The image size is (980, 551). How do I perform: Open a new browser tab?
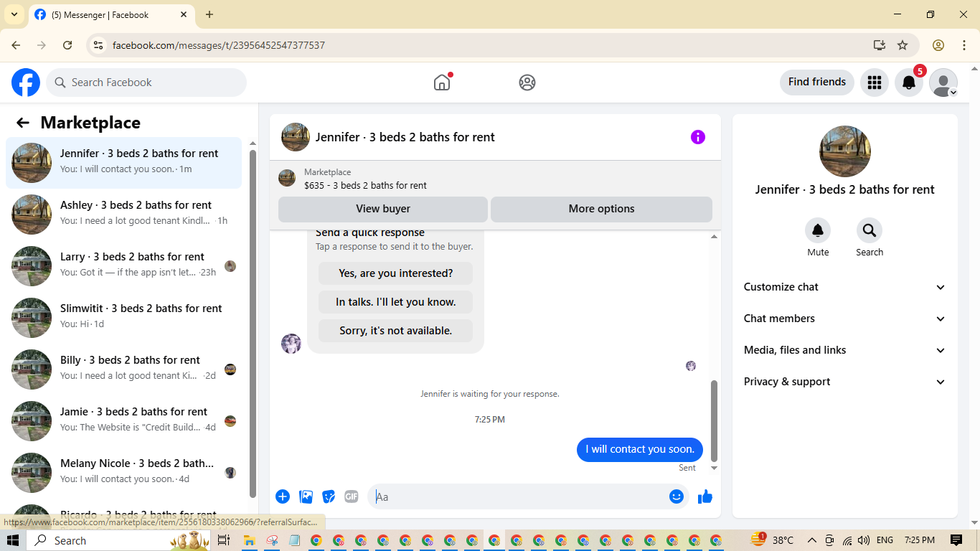coord(209,14)
